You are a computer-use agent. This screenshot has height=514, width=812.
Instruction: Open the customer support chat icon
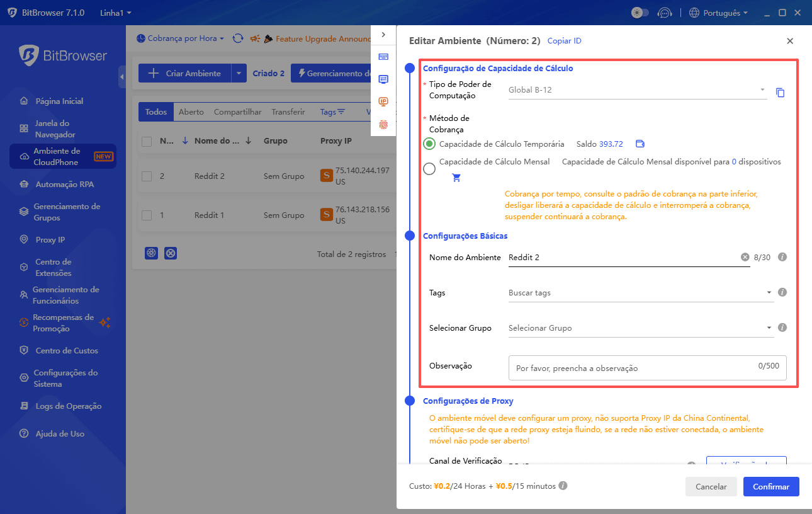(x=663, y=13)
